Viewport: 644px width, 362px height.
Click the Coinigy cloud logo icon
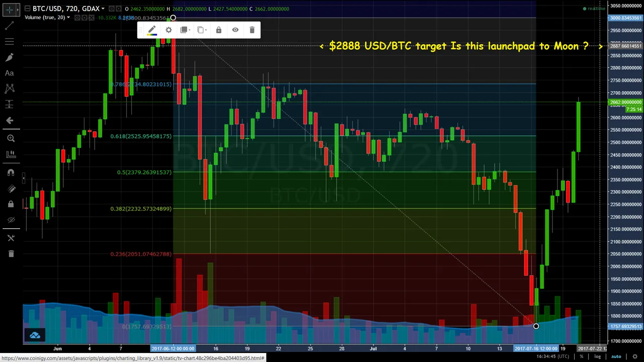(x=35, y=335)
